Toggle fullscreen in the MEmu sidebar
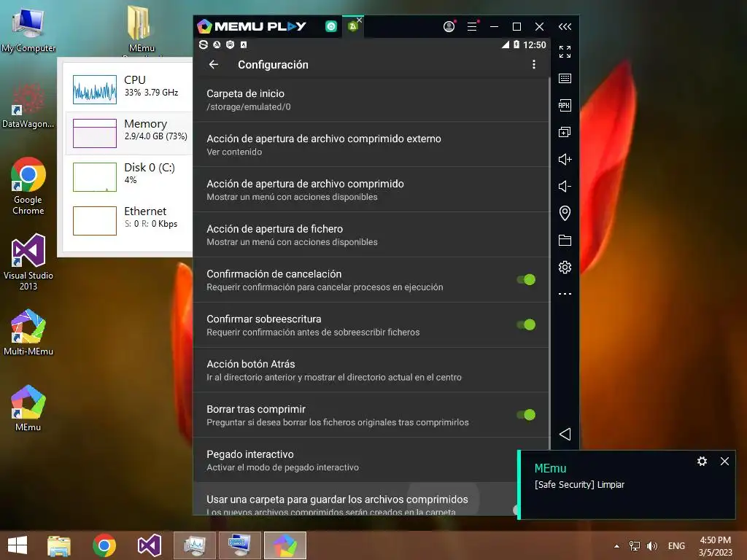The height and width of the screenshot is (560, 747). tap(565, 52)
